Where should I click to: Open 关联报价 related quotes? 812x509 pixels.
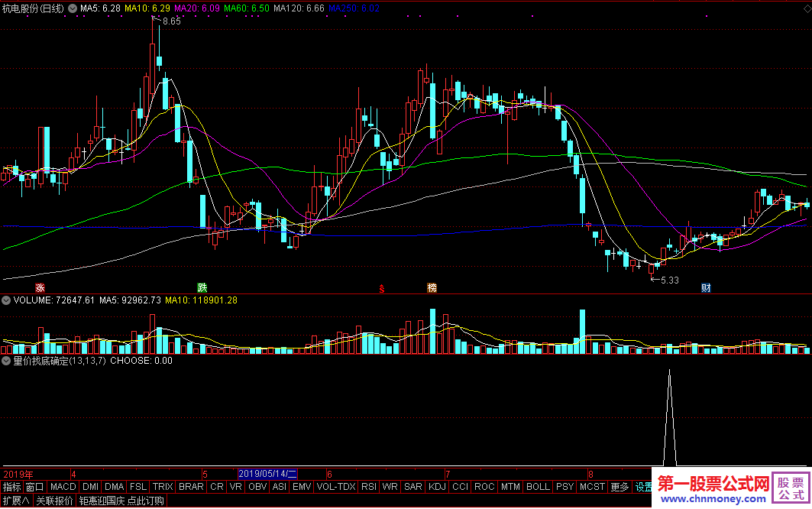pyautogui.click(x=54, y=501)
